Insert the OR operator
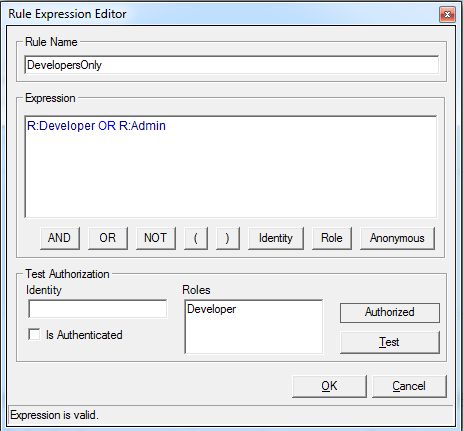The image size is (463, 431). pos(108,238)
